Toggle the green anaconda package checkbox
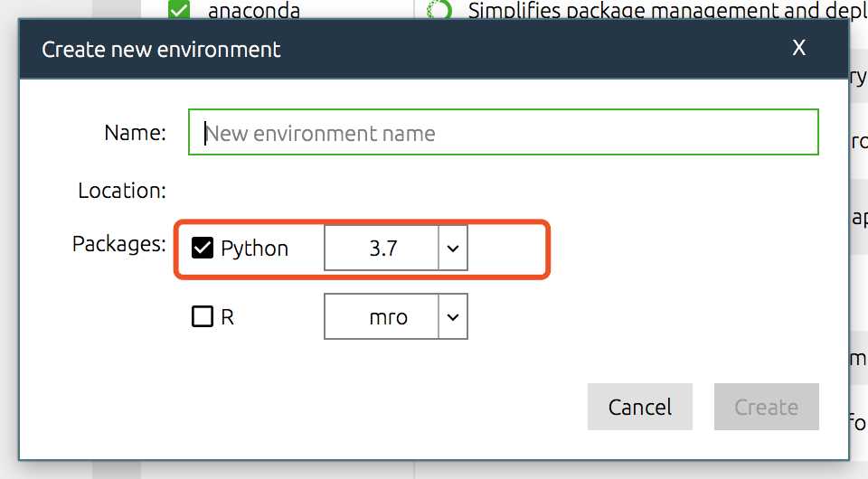Viewport: 868px width, 479px height. point(180,11)
